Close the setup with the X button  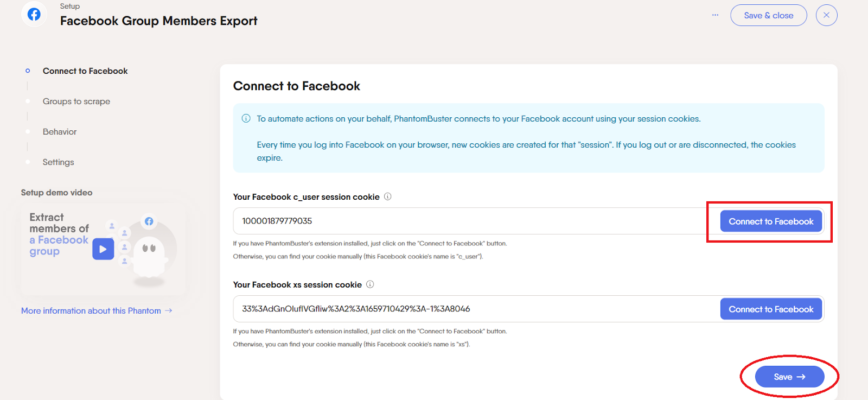coord(826,15)
